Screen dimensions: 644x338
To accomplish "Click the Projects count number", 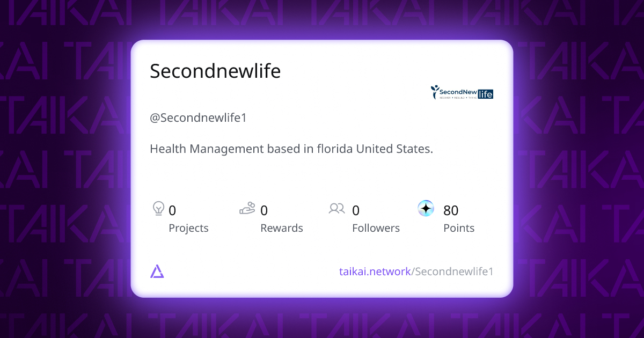I will 172,210.
